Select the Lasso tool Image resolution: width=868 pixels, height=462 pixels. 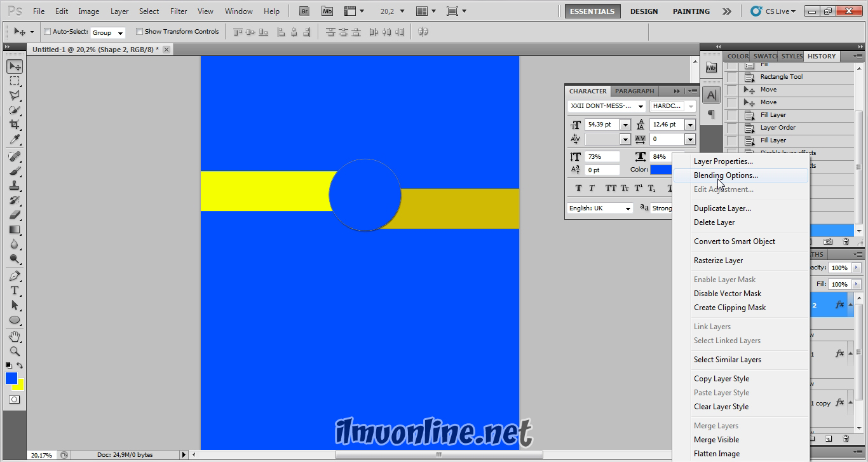(x=14, y=95)
